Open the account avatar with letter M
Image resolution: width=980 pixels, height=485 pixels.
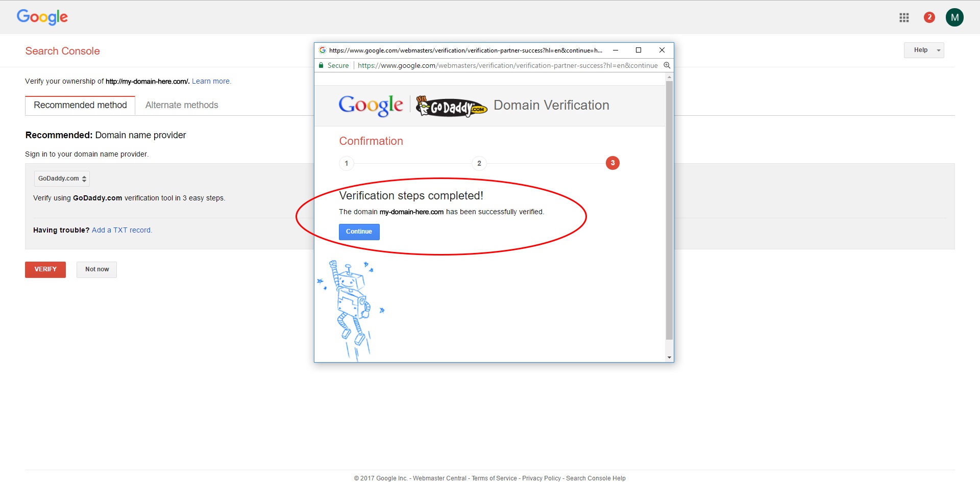pyautogui.click(x=954, y=17)
